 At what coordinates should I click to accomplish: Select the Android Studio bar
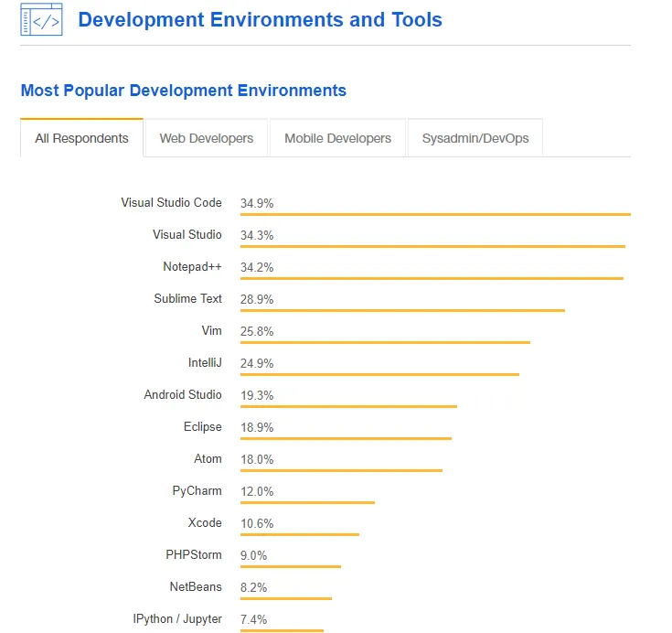(x=348, y=406)
